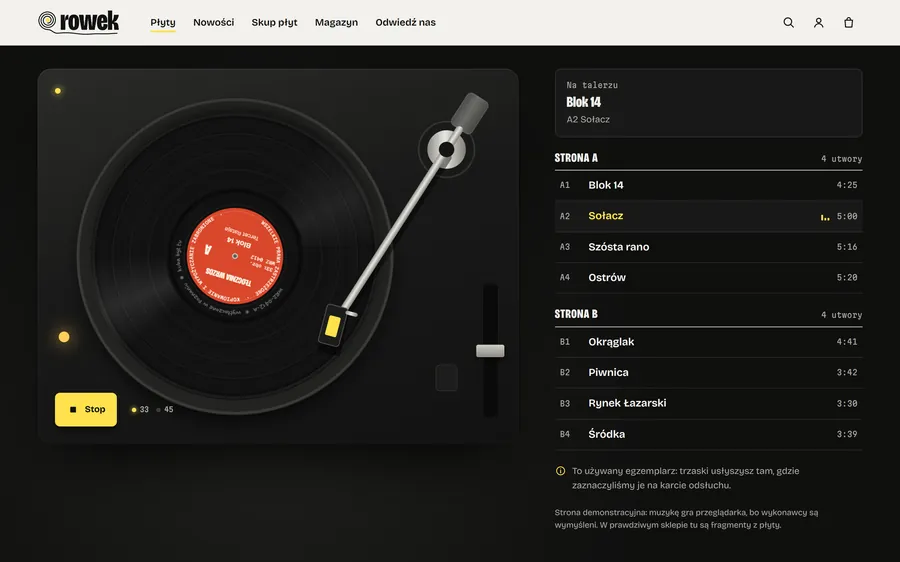The height and width of the screenshot is (562, 900).
Task: Open the search icon in header
Action: 789,22
